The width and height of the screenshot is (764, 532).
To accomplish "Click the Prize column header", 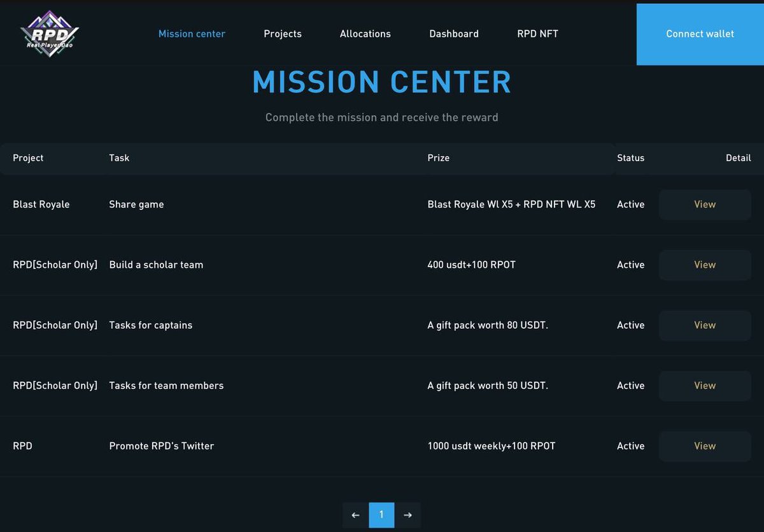I will point(439,158).
